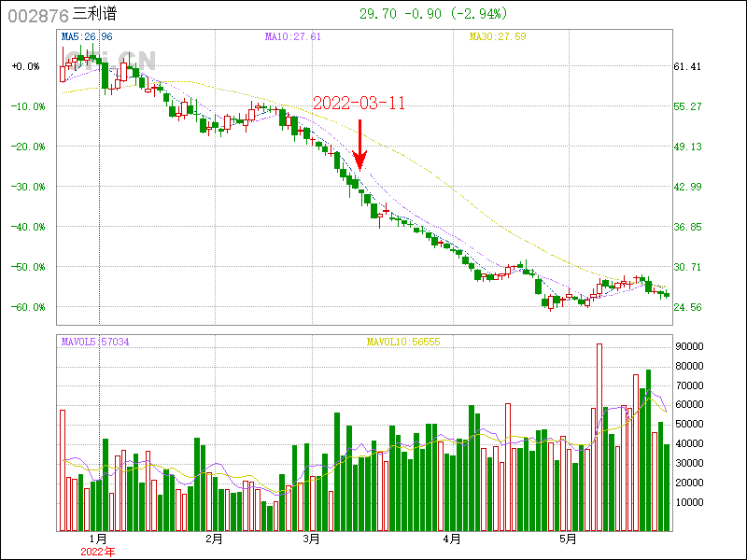Viewport: 747px width, 560px height.
Task: Click the red 2022年 year label
Action: [98, 552]
